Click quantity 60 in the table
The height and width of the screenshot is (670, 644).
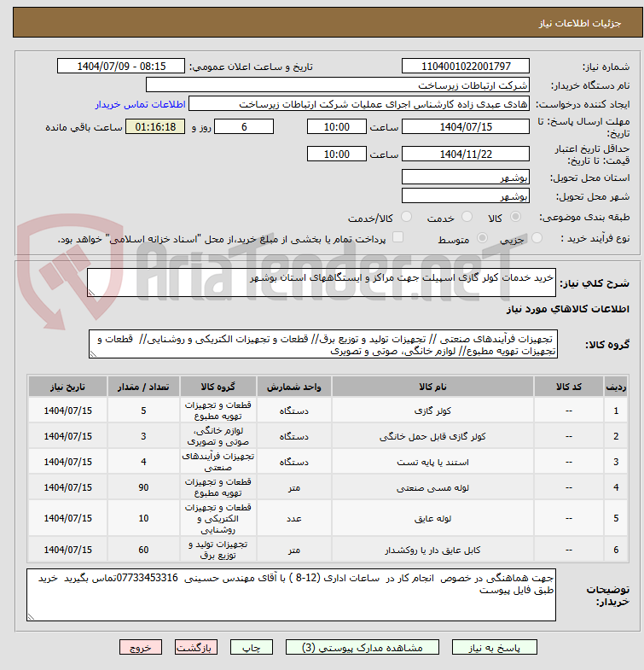pyautogui.click(x=143, y=550)
